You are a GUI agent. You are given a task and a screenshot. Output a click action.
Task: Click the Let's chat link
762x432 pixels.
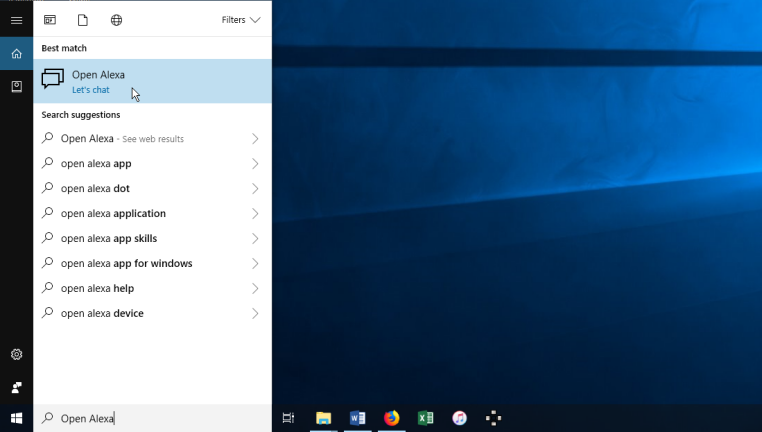(x=90, y=90)
